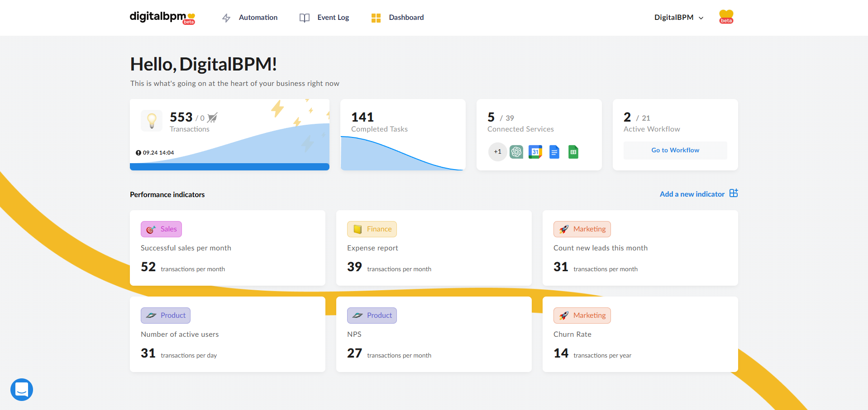Click the Marketing tag on Churn Rate

tap(582, 316)
